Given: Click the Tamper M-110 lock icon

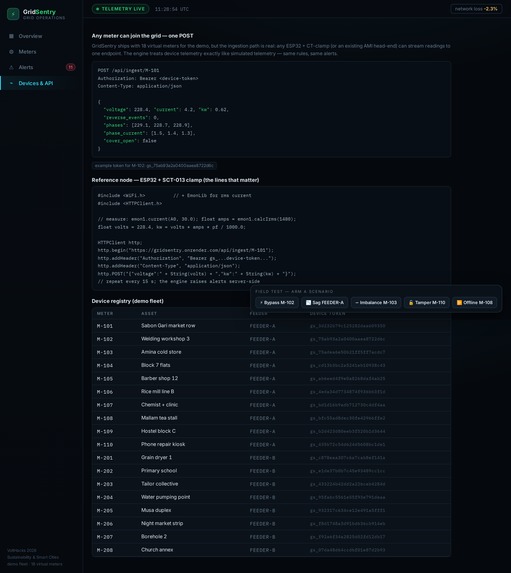Looking at the screenshot, I should coord(411,303).
